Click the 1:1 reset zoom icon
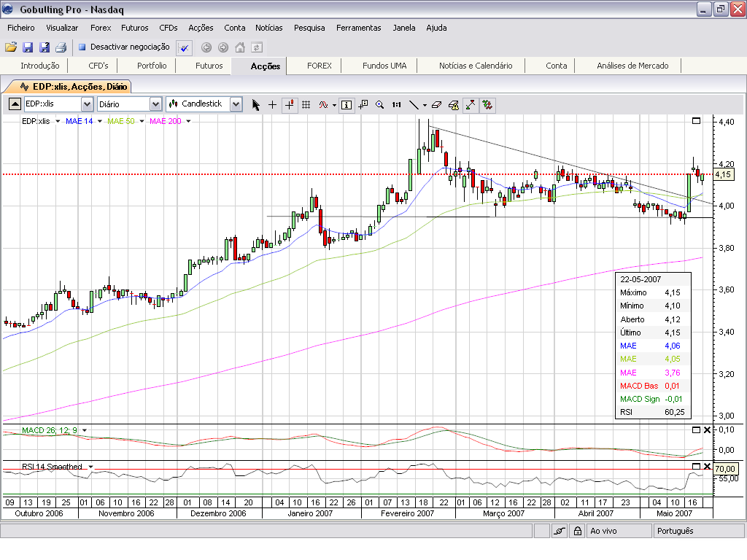 pos(396,104)
